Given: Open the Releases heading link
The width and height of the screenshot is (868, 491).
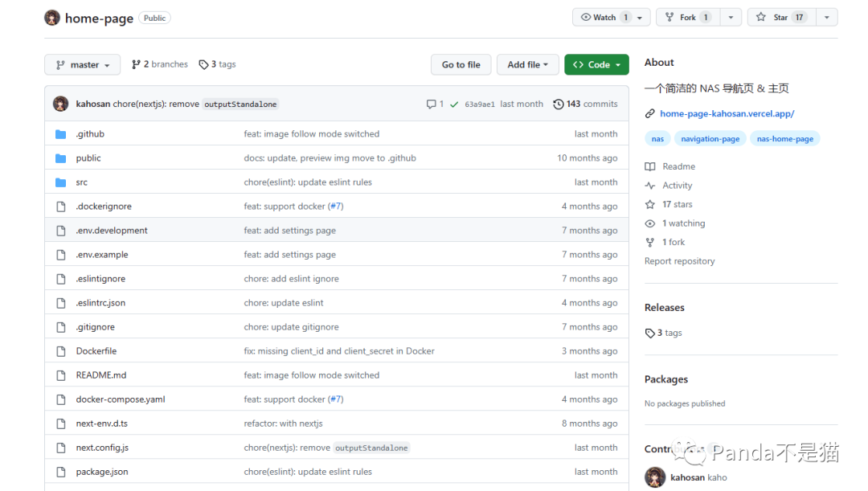Looking at the screenshot, I should 665,307.
